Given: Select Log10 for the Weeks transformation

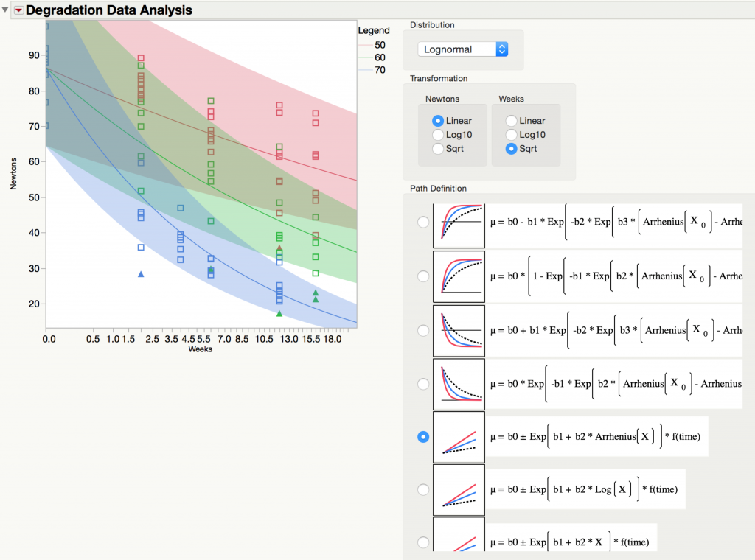Looking at the screenshot, I should pos(509,135).
